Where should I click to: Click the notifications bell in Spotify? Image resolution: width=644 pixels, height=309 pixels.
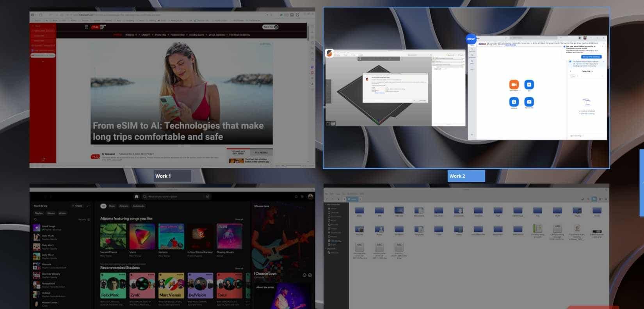pyautogui.click(x=296, y=197)
